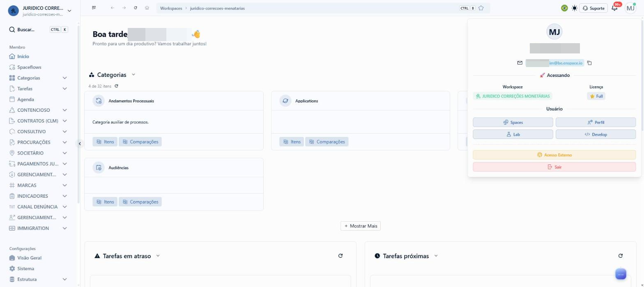Open the Tarefas próximas dropdown chevron
This screenshot has width=644, height=287.
coord(436,256)
